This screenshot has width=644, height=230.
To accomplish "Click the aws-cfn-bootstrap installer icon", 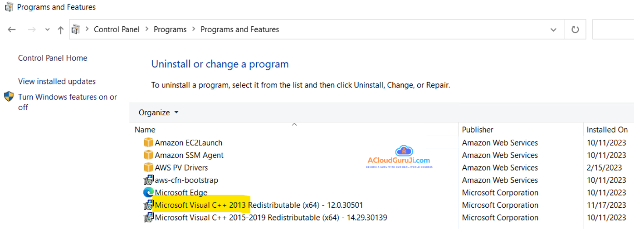I will tap(148, 180).
